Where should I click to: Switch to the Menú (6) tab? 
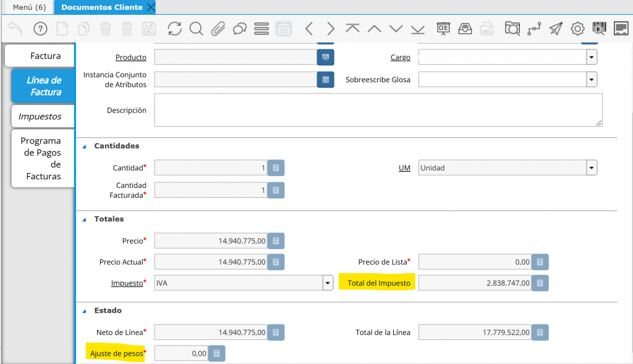[x=29, y=7]
